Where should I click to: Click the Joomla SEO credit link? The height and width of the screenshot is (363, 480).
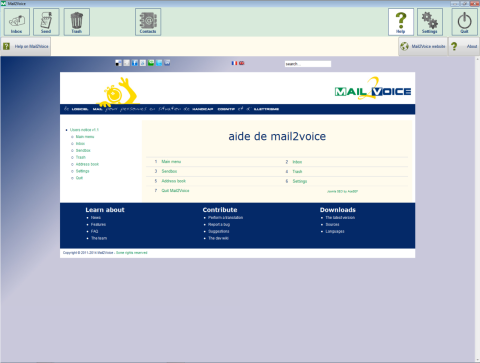(x=342, y=192)
